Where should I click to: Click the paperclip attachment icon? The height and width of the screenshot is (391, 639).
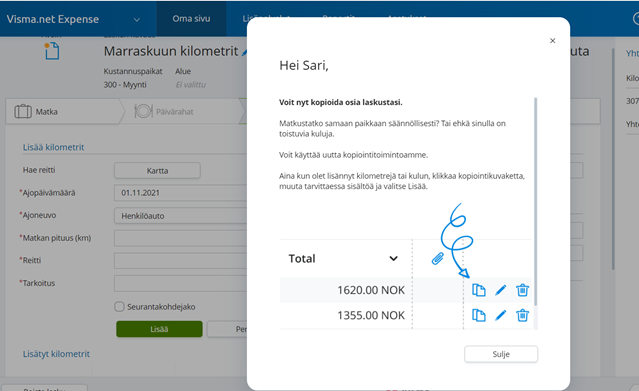pos(438,258)
